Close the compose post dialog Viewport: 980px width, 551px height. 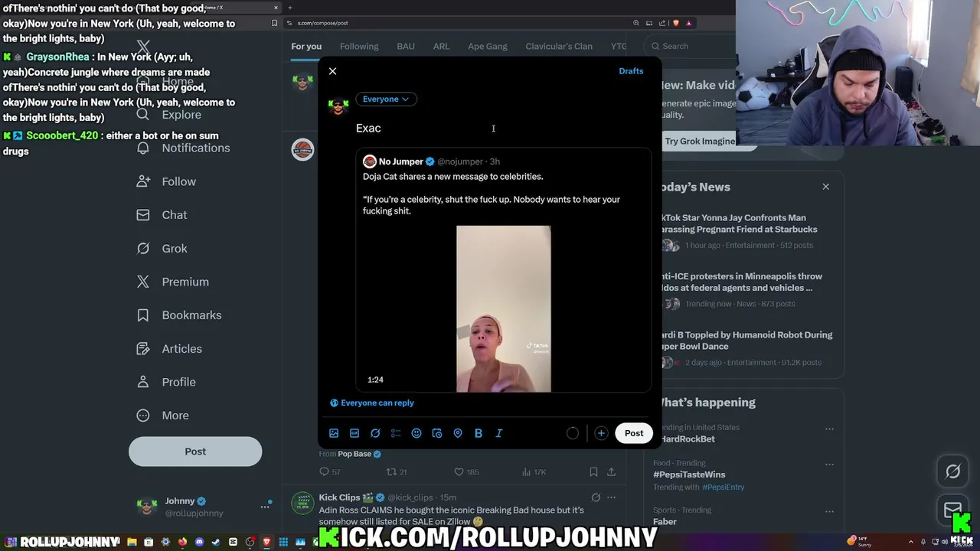[x=332, y=71]
